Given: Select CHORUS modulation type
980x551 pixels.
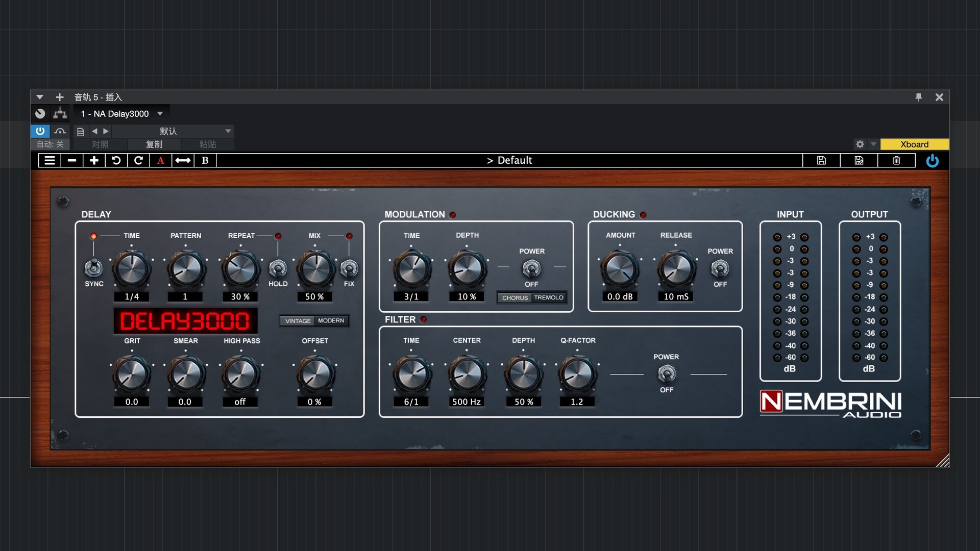Looking at the screenshot, I should (515, 297).
